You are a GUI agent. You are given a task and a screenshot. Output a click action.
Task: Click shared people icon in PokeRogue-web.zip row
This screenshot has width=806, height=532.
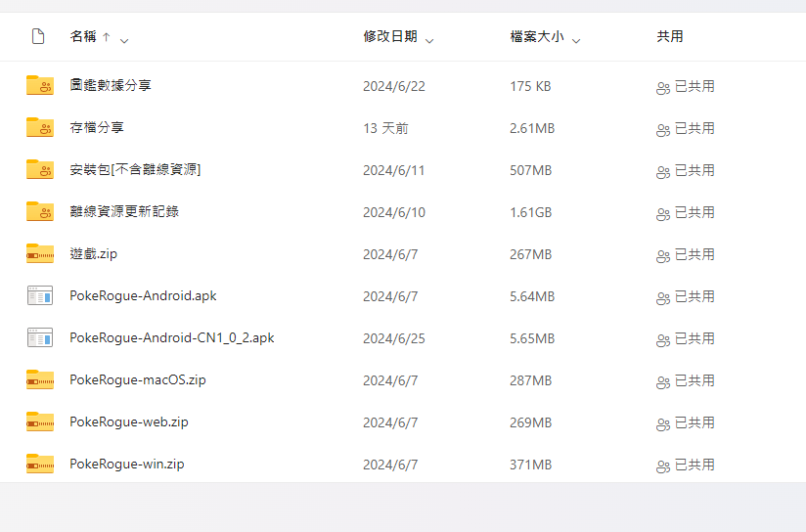point(663,424)
